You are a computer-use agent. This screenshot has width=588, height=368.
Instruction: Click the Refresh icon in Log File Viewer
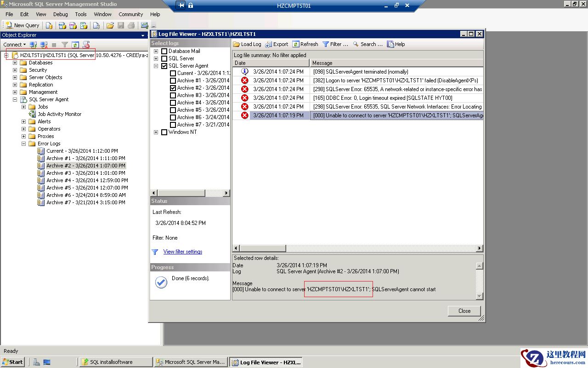click(x=305, y=44)
